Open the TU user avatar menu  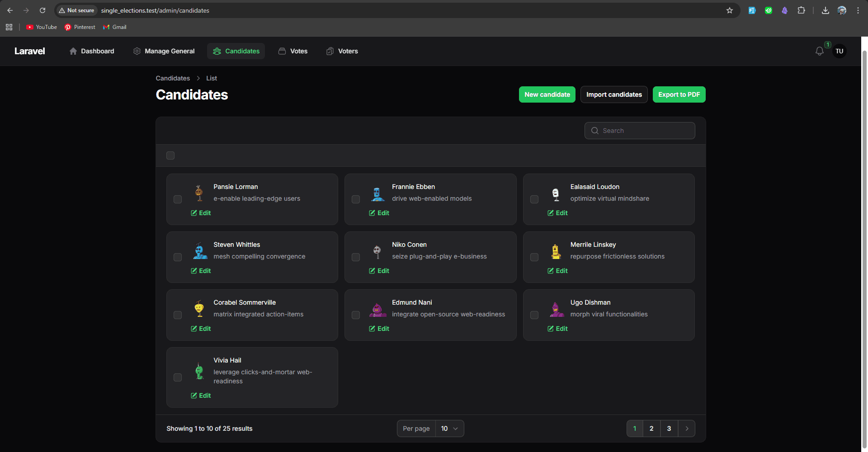[839, 51]
